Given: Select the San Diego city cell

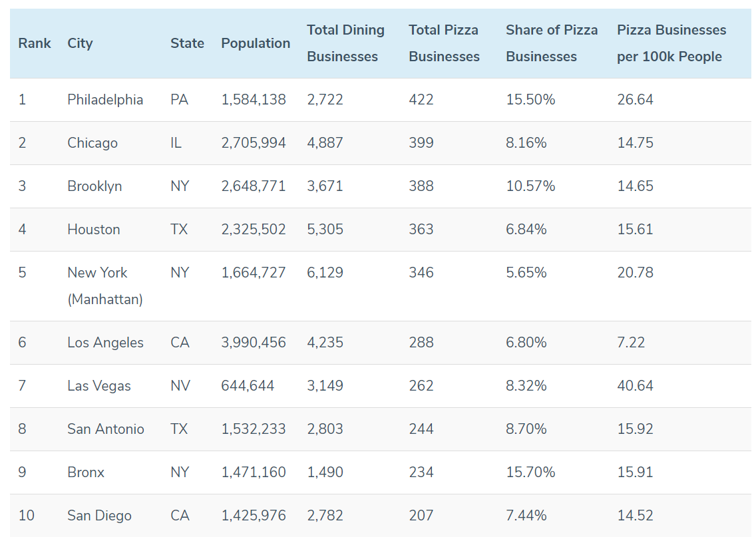Looking at the screenshot, I should click(x=99, y=516).
